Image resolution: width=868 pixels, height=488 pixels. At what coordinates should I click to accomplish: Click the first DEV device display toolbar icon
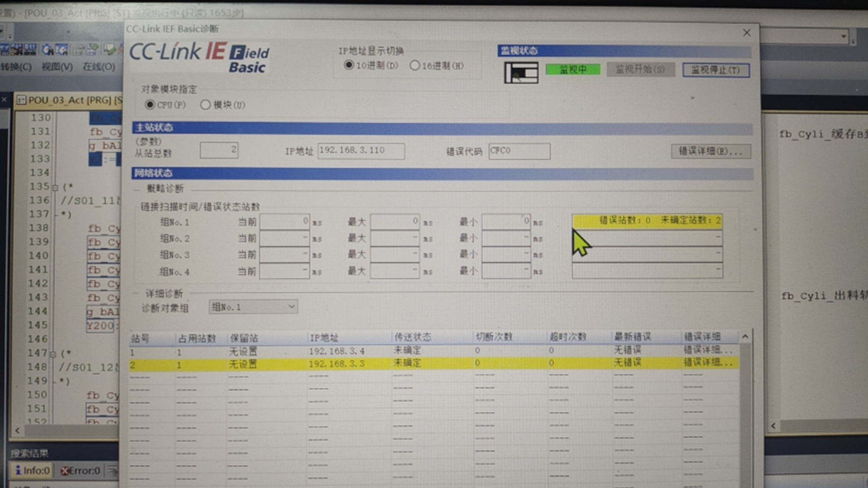click(x=5, y=50)
